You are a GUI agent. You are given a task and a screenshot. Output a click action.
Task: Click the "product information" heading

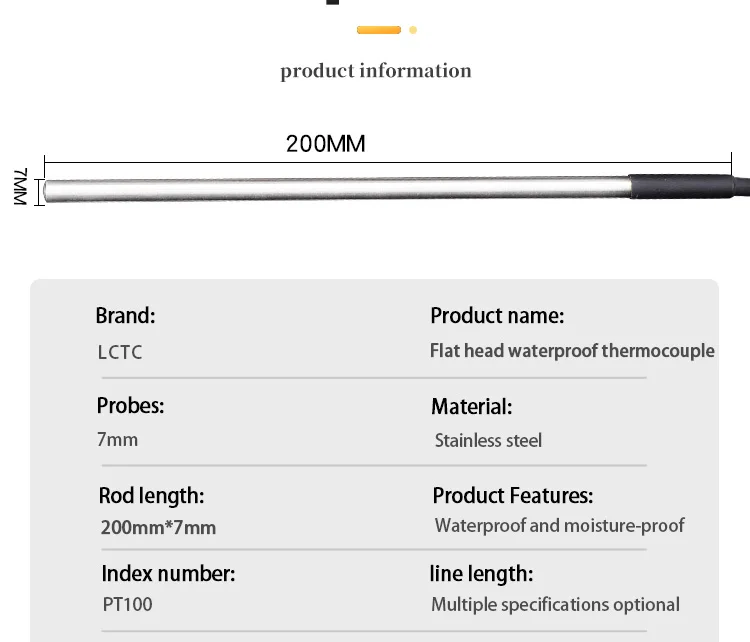coord(375,71)
